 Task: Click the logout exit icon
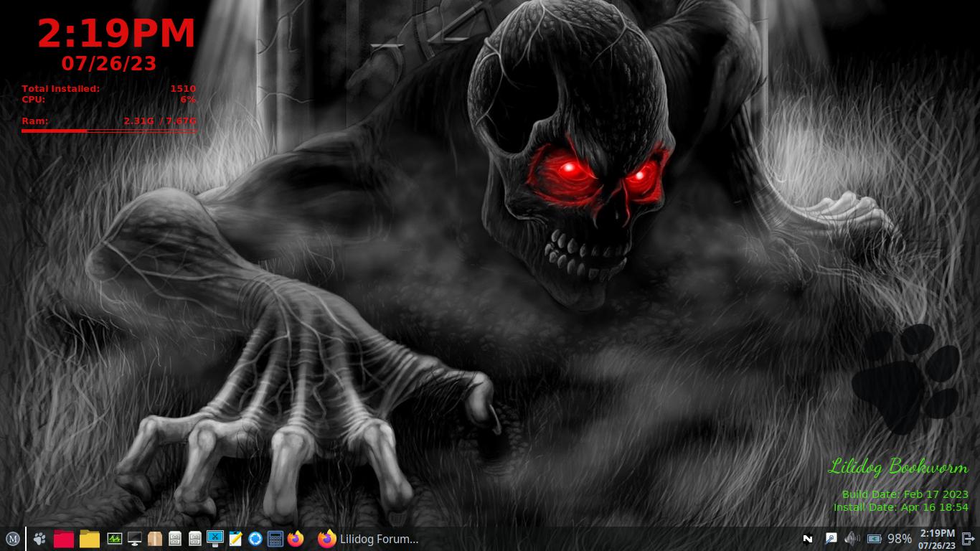point(968,539)
